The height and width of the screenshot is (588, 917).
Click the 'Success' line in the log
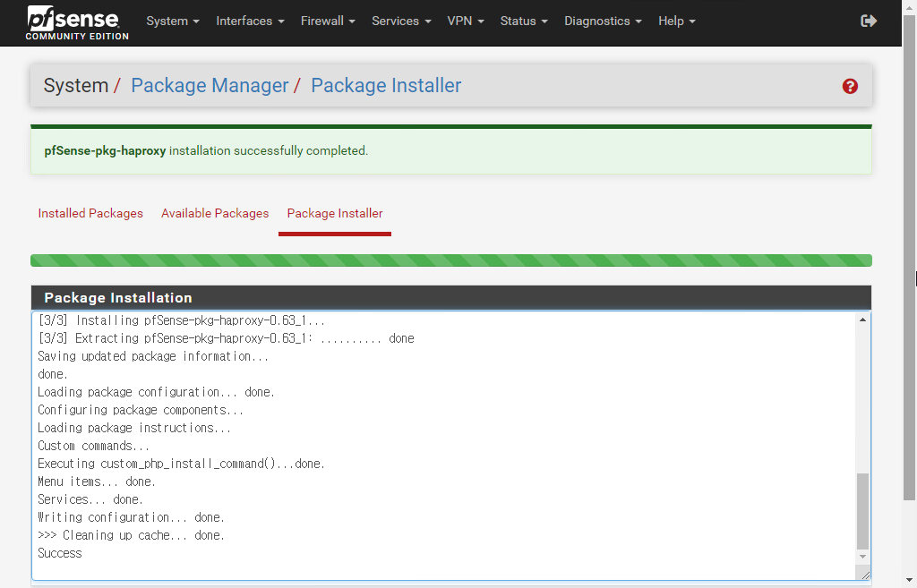[x=60, y=553]
